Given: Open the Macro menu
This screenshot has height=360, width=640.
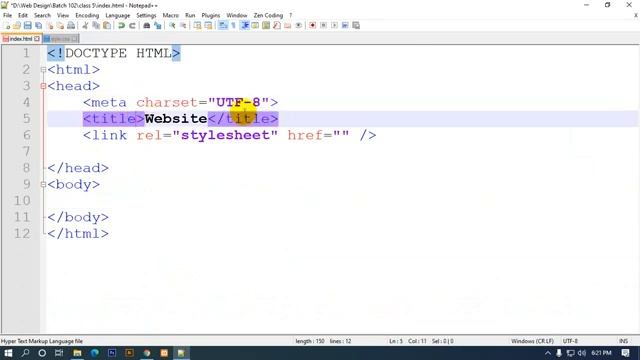Looking at the screenshot, I should (x=171, y=15).
